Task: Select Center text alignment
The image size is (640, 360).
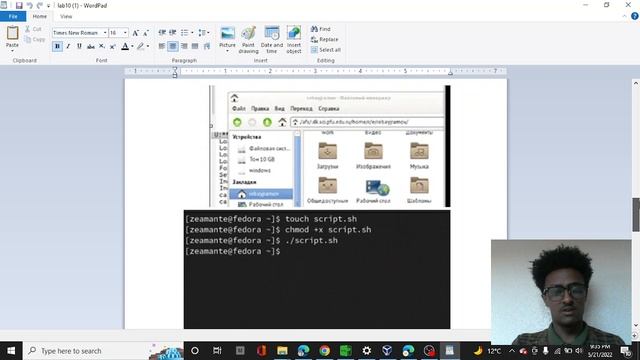Action: [173, 46]
